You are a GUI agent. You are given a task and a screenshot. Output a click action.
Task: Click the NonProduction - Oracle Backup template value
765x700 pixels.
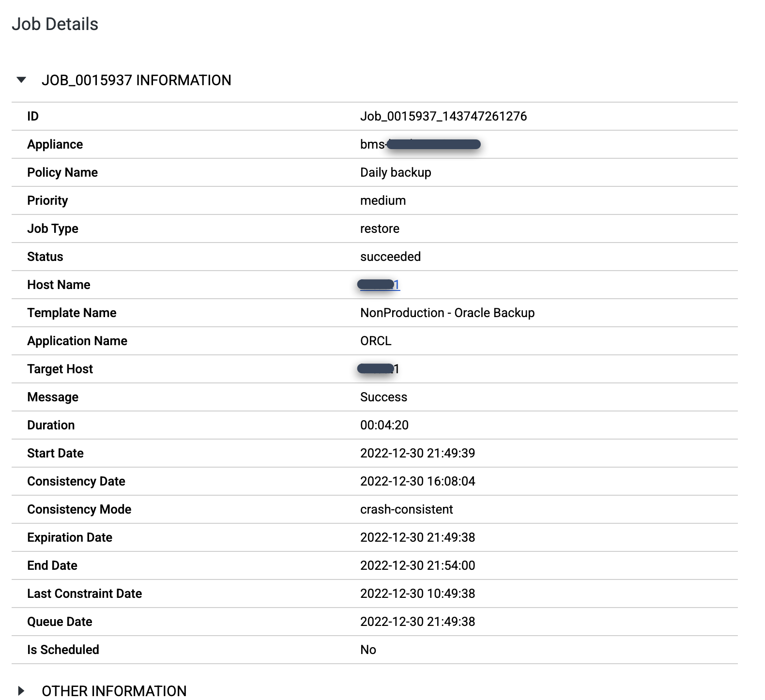click(x=447, y=313)
